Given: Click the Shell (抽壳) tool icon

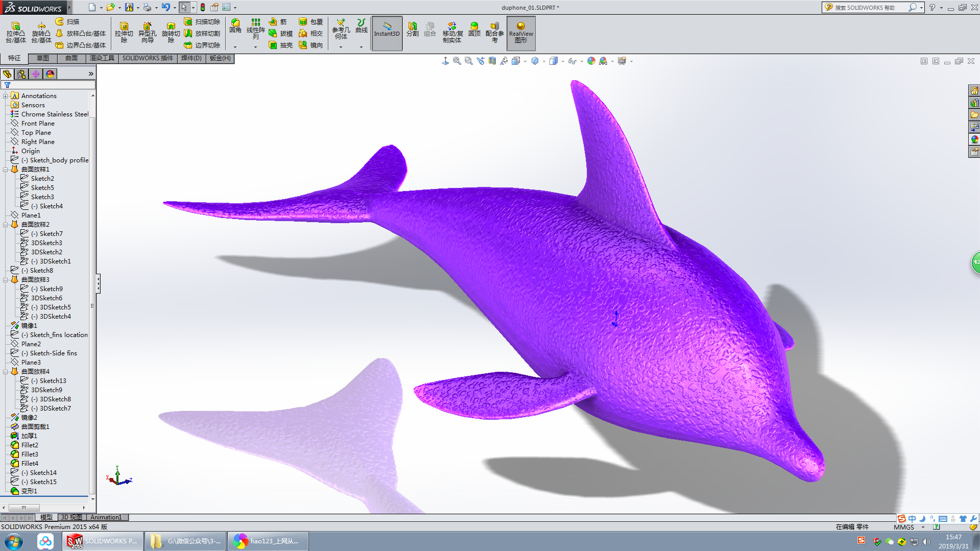Looking at the screenshot, I should point(280,45).
